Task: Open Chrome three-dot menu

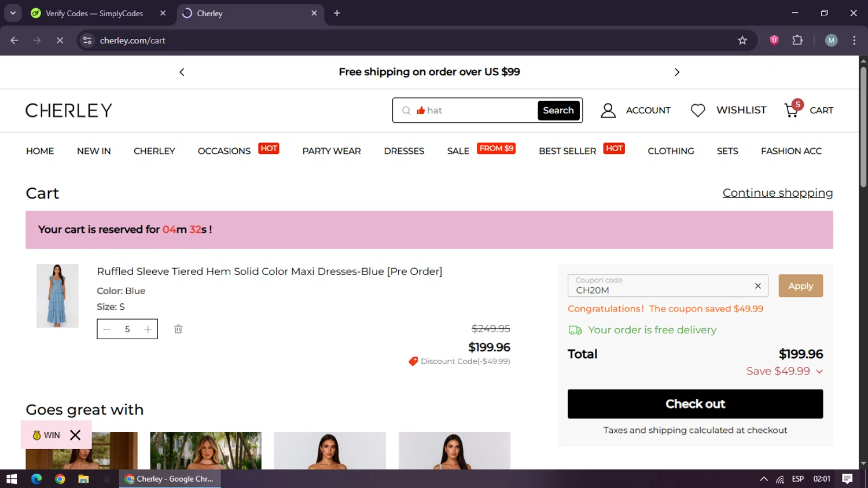Action: click(x=854, y=41)
